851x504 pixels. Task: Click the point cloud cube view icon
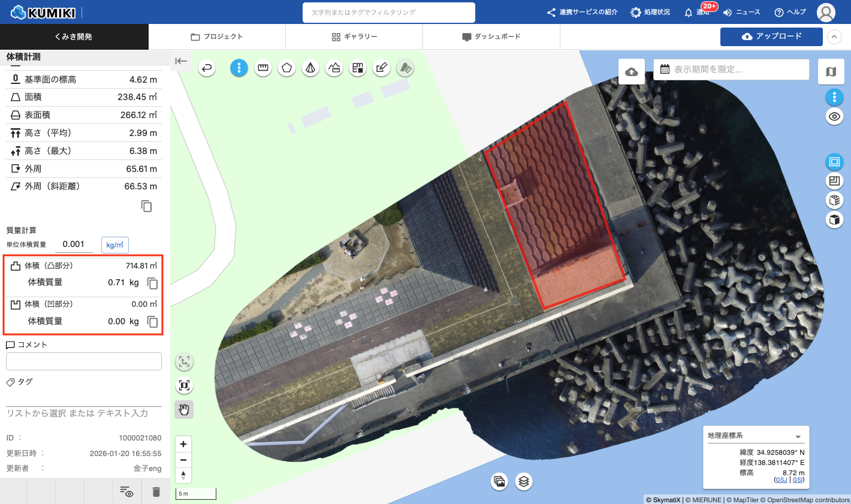click(x=834, y=200)
